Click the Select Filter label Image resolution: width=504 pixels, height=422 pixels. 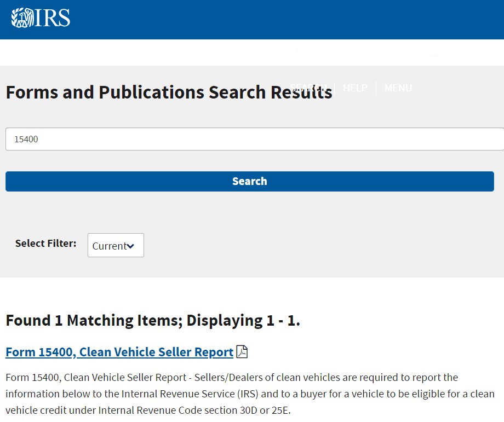click(46, 243)
